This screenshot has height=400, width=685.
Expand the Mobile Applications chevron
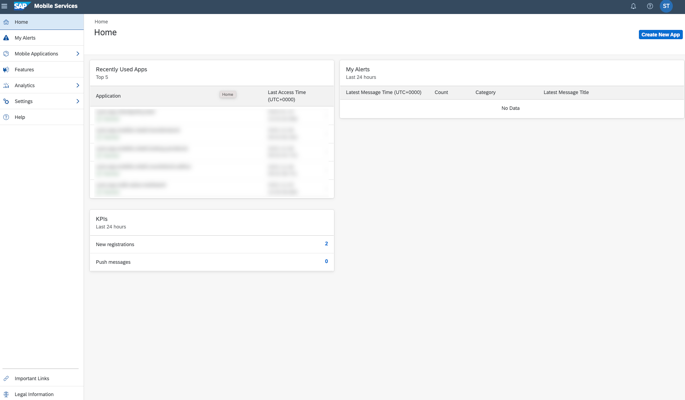point(78,54)
